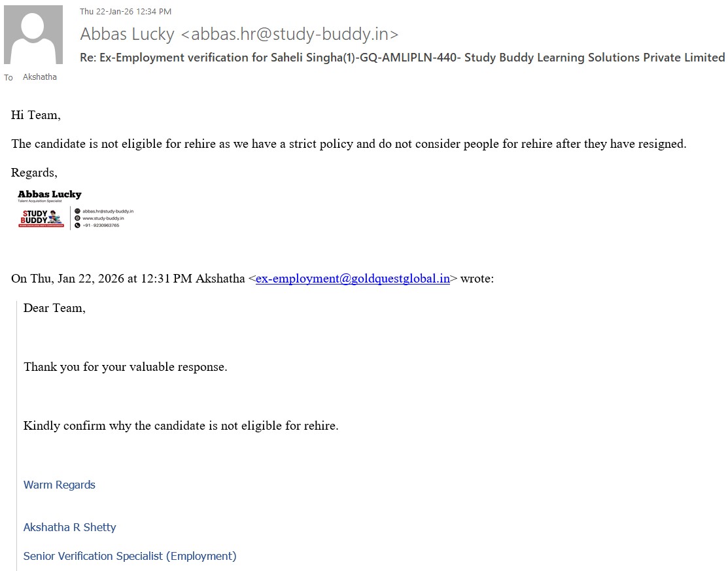Click the 'Kindly confirm why' quoted sentence
This screenshot has height=571, width=728.
181,426
